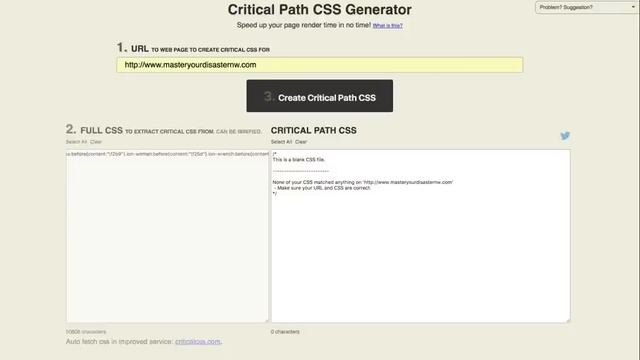Open the criticalcss.com link
The image size is (640, 360).
pyautogui.click(x=198, y=341)
